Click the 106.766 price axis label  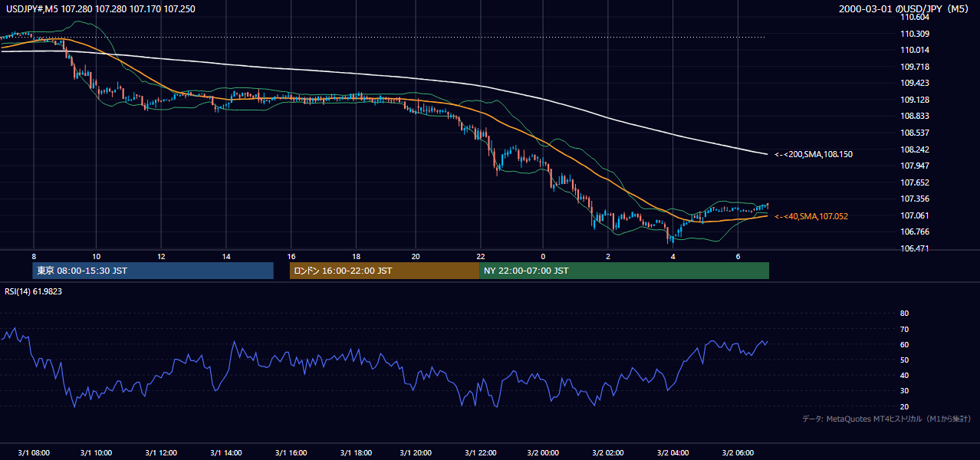point(916,232)
